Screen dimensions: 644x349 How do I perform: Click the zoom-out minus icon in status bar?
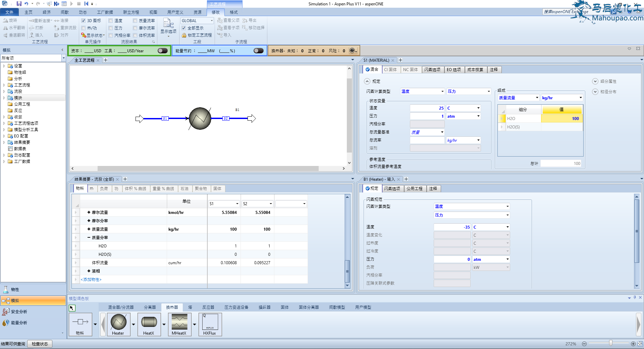pyautogui.click(x=584, y=344)
